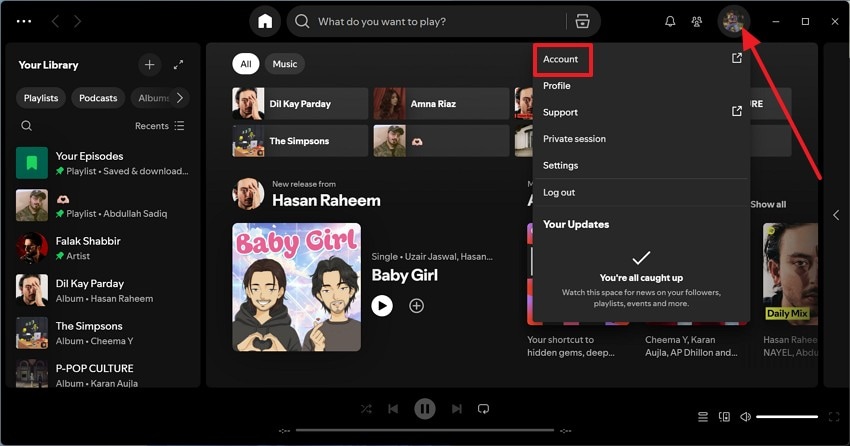
Task: Click Show all link
Action: [x=768, y=204]
